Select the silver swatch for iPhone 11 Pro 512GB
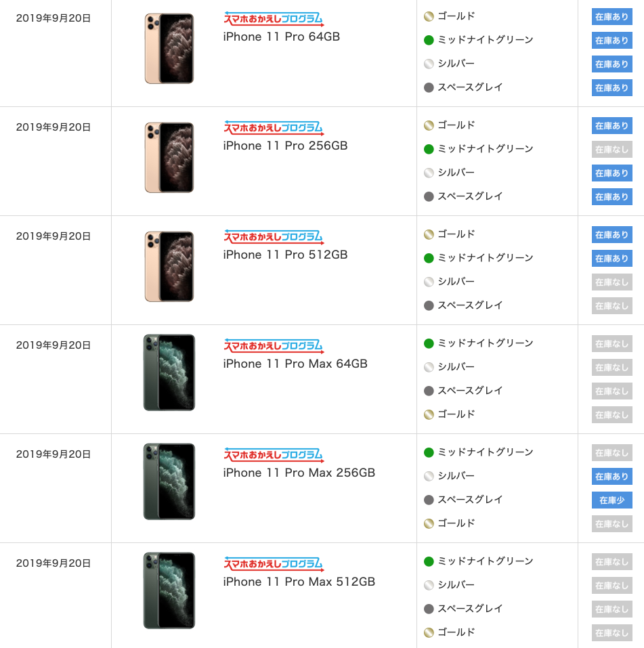The height and width of the screenshot is (648, 644). (x=429, y=282)
